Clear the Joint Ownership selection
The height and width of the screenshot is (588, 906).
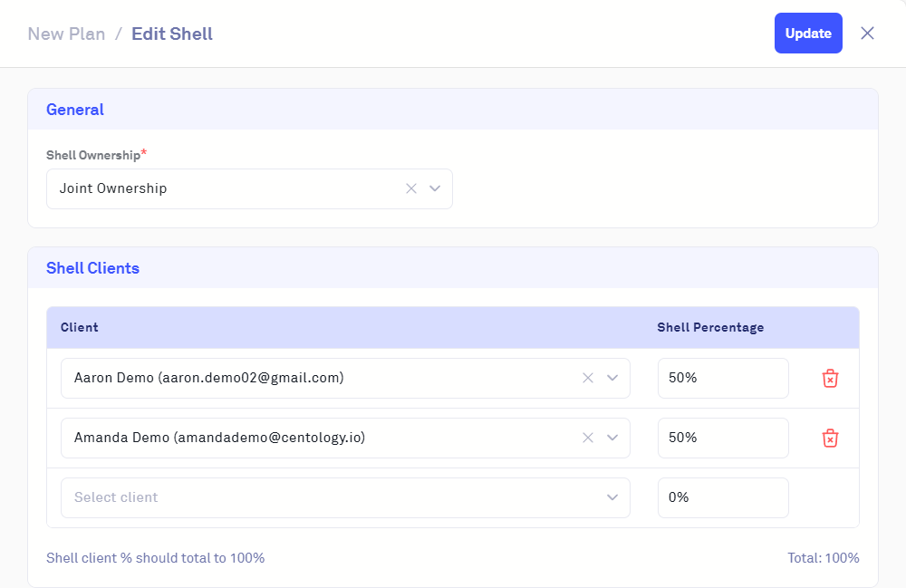[411, 188]
